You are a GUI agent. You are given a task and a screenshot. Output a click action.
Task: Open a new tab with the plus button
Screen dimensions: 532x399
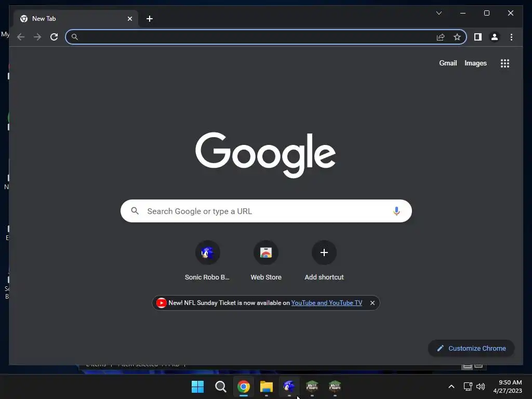click(x=150, y=19)
